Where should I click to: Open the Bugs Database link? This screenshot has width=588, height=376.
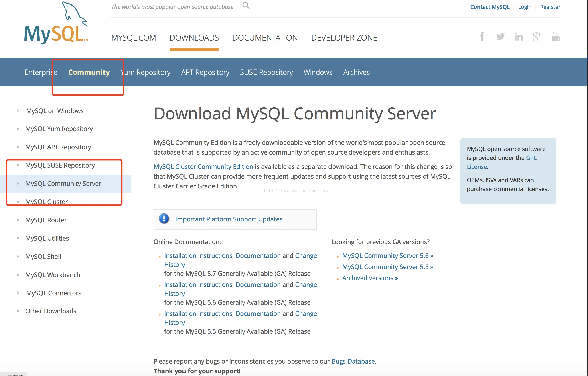point(353,361)
